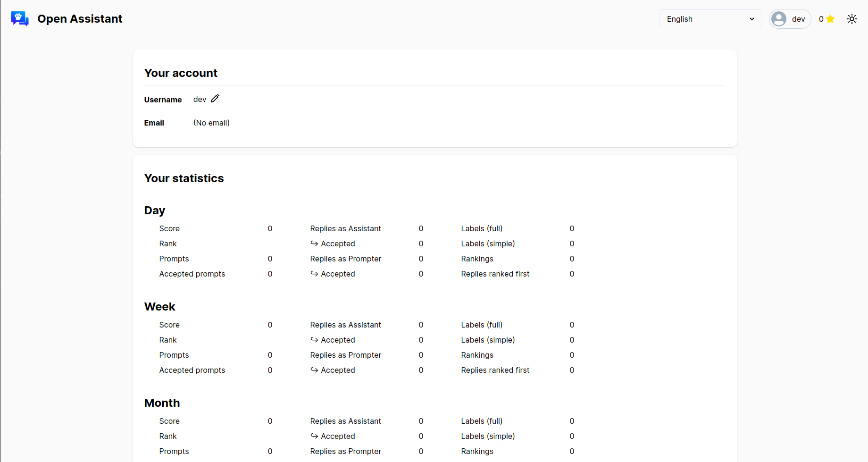
Task: Click the Open Assistant title link
Action: pyautogui.click(x=80, y=19)
